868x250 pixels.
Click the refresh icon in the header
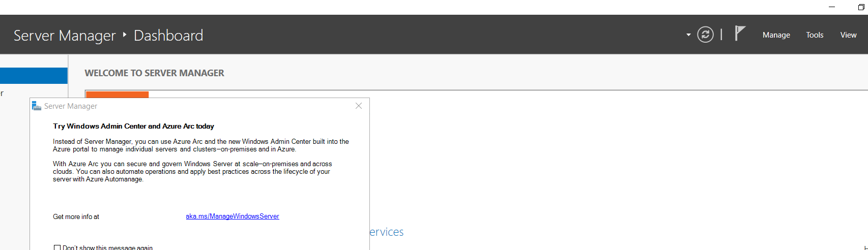click(x=705, y=35)
